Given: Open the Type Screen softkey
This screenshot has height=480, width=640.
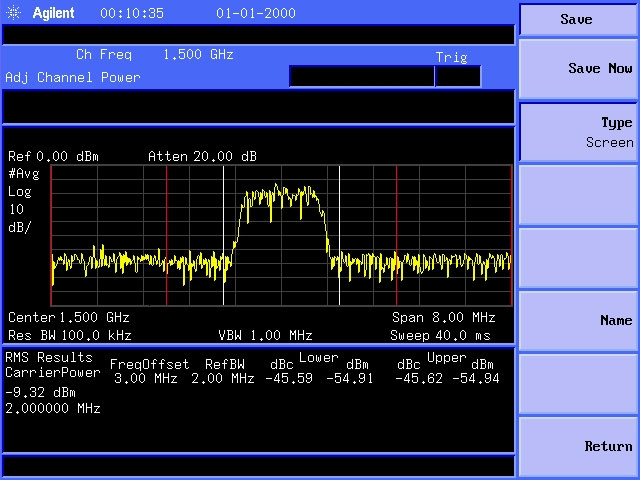Looking at the screenshot, I should (578, 132).
